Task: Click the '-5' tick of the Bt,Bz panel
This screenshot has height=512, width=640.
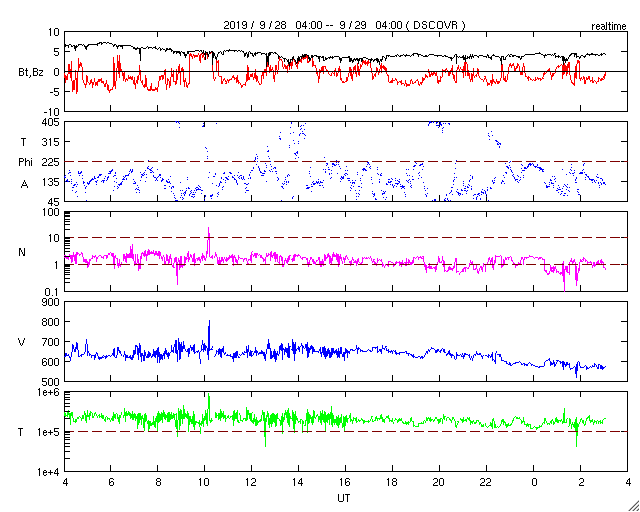Action: [55, 92]
